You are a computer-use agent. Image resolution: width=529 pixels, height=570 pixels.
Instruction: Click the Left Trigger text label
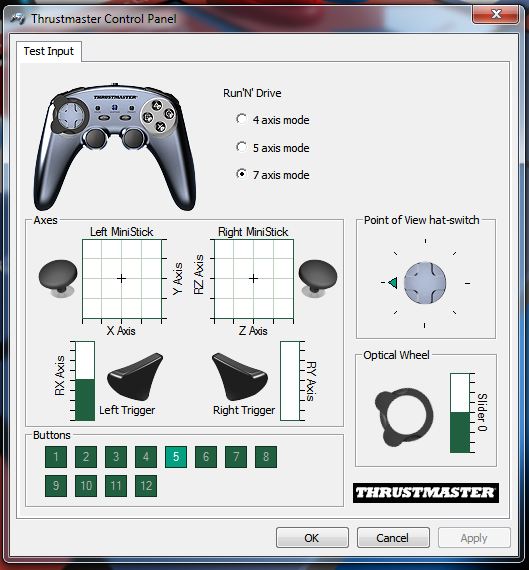click(x=127, y=410)
